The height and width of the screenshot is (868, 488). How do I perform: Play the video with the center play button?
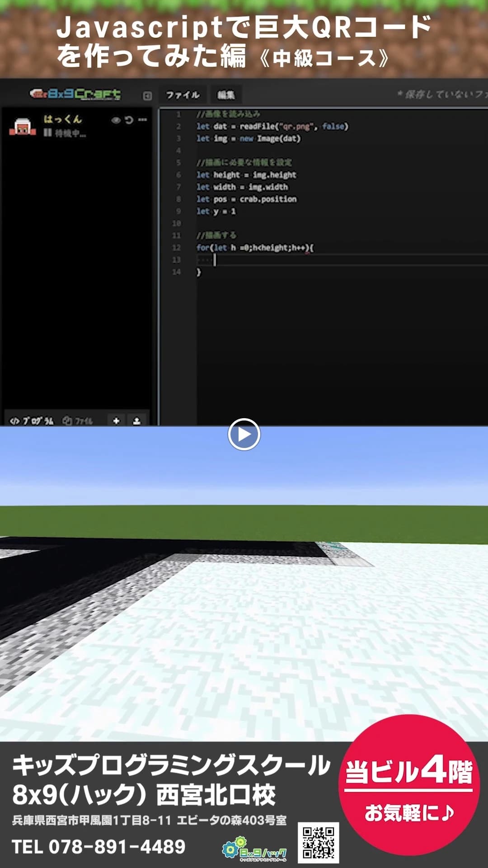click(x=244, y=434)
